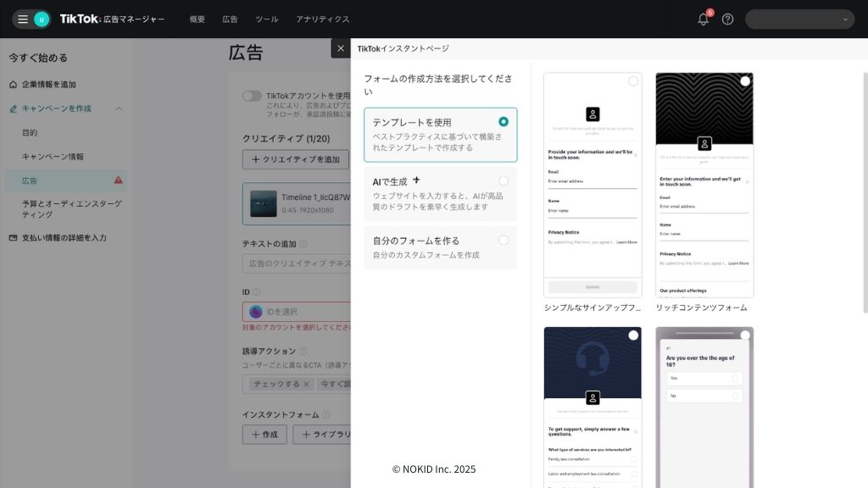The width and height of the screenshot is (868, 488).
Task: Select the age question template radio
Action: click(x=745, y=335)
